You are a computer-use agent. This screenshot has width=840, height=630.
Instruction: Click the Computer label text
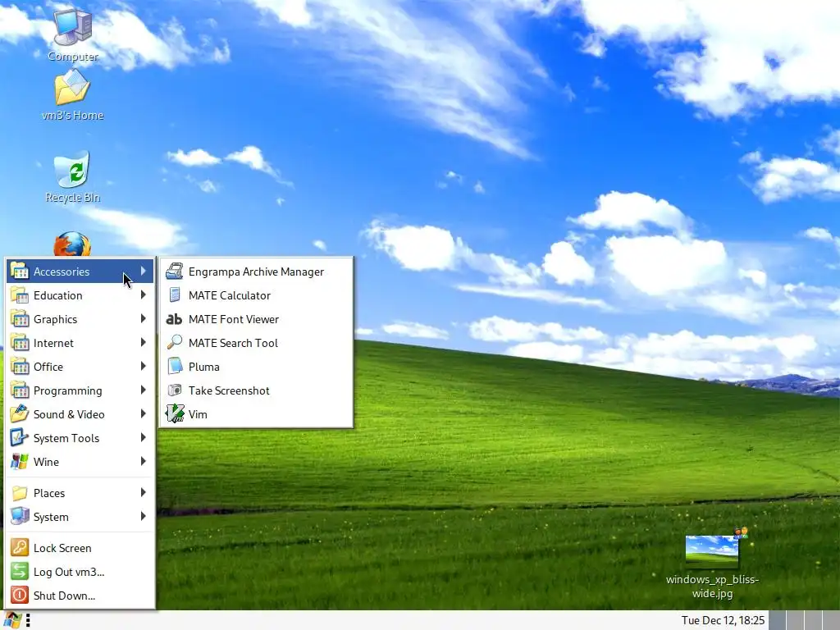click(x=73, y=57)
